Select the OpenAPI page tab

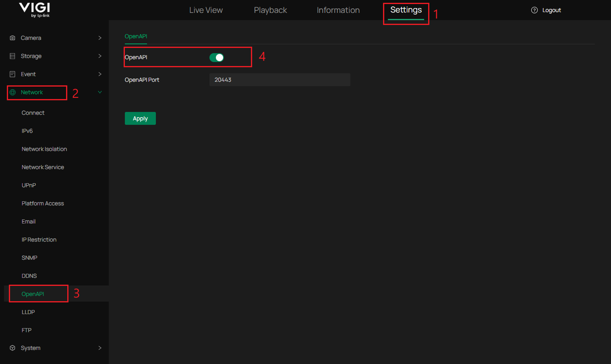[136, 36]
